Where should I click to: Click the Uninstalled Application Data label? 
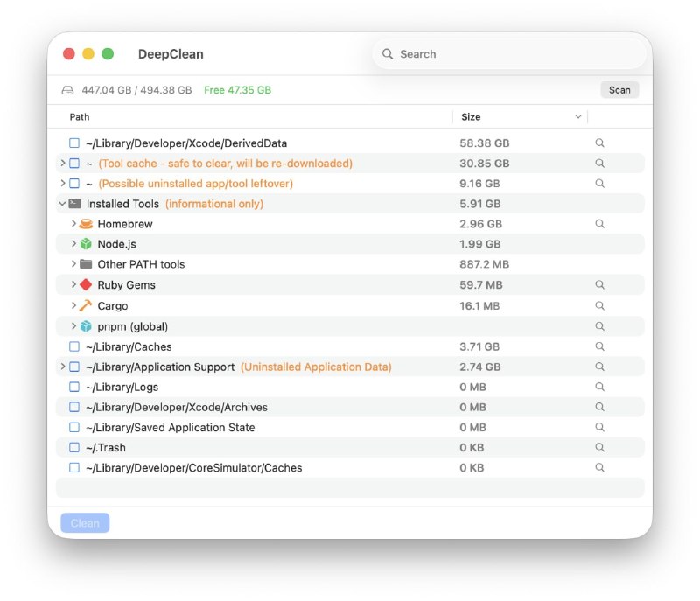pos(316,367)
